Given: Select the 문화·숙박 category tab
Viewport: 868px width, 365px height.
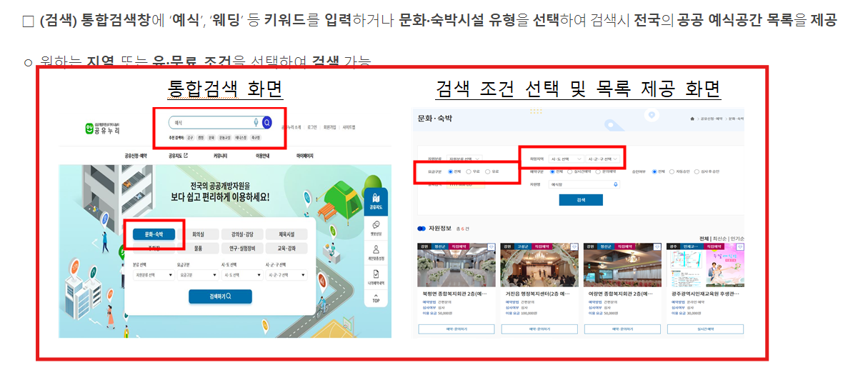Looking at the screenshot, I should [x=154, y=234].
